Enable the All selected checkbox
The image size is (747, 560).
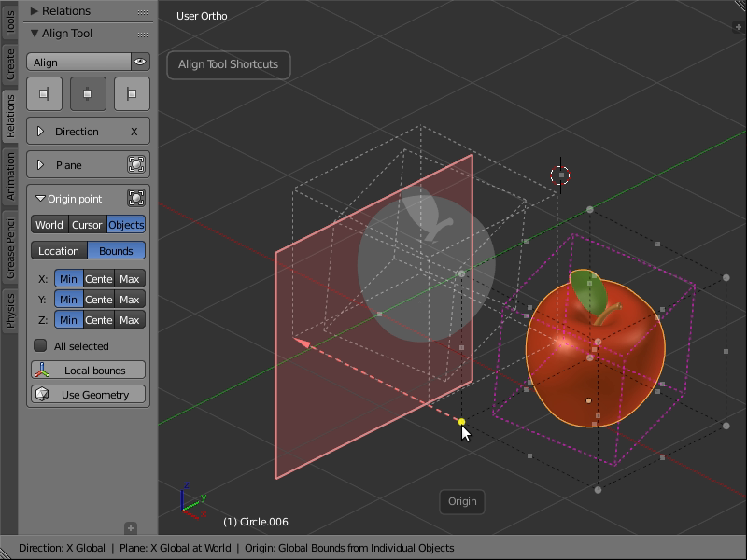tap(40, 345)
